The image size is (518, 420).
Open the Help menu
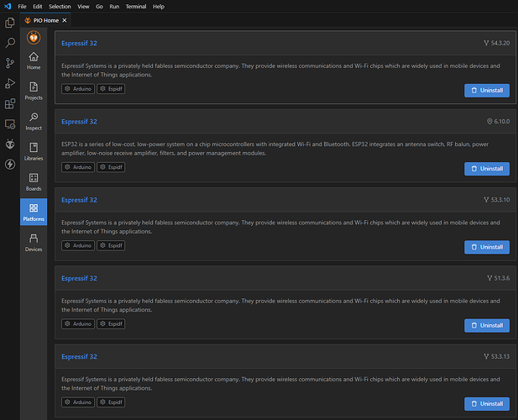coord(159,6)
